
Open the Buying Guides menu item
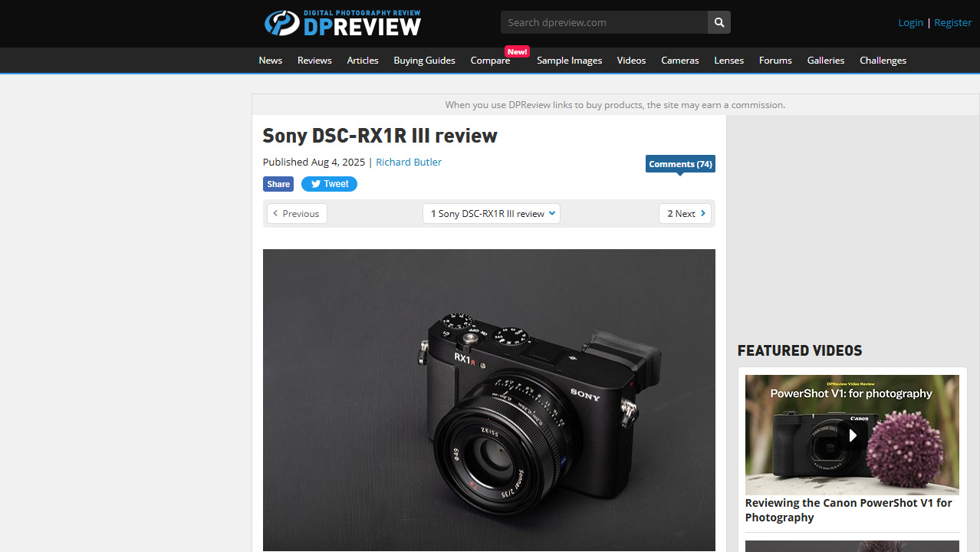click(424, 61)
